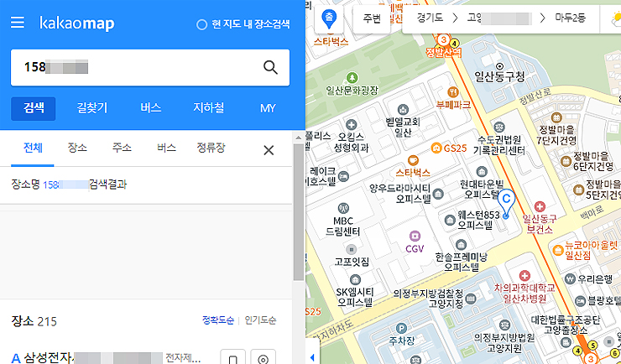
Task: Open the hamburger menu
Action: [18, 23]
